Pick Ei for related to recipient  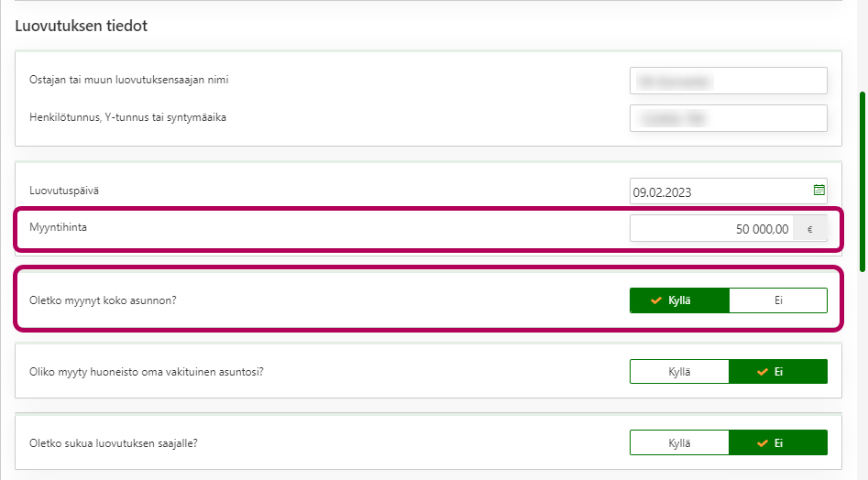[x=778, y=442]
